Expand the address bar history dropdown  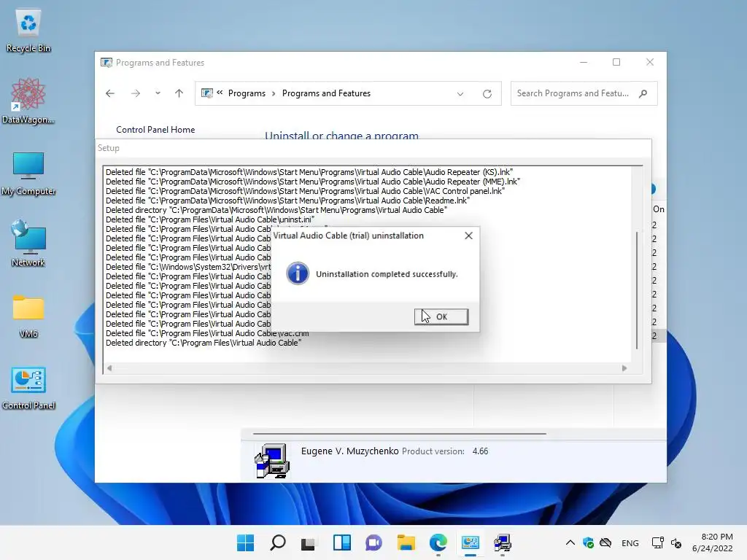[x=460, y=94]
